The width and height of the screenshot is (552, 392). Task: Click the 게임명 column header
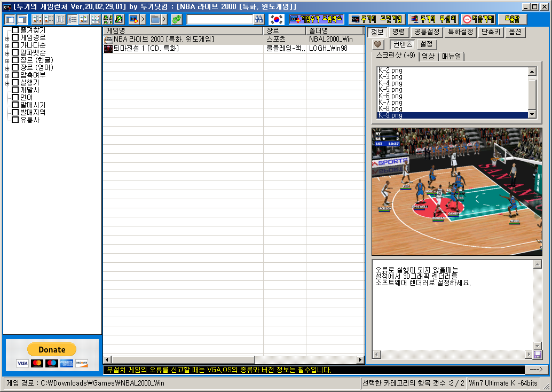coord(183,30)
